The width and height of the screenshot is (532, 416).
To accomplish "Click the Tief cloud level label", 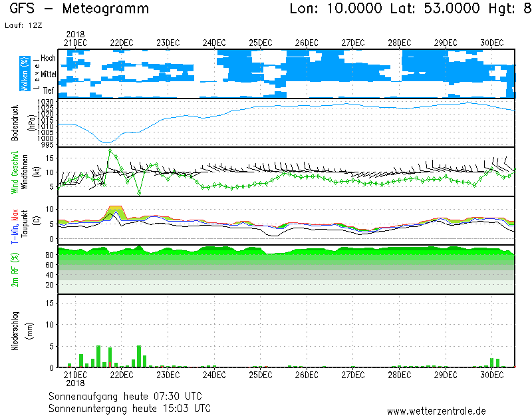I will point(49,89).
